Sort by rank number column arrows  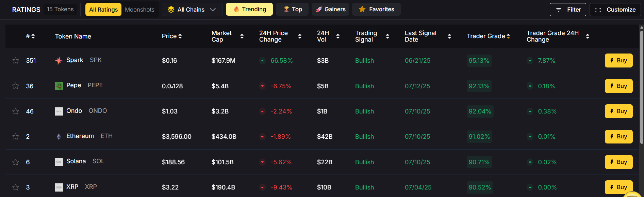pyautogui.click(x=33, y=36)
